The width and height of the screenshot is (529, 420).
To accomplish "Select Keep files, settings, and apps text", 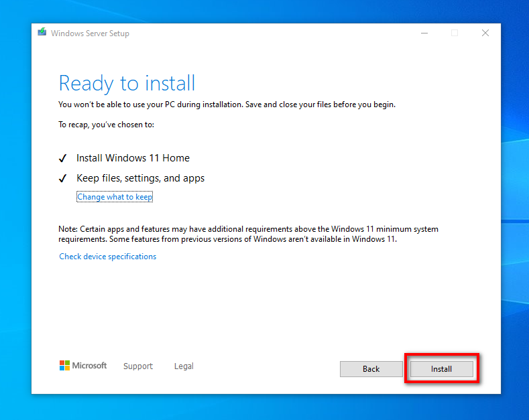I will (140, 178).
